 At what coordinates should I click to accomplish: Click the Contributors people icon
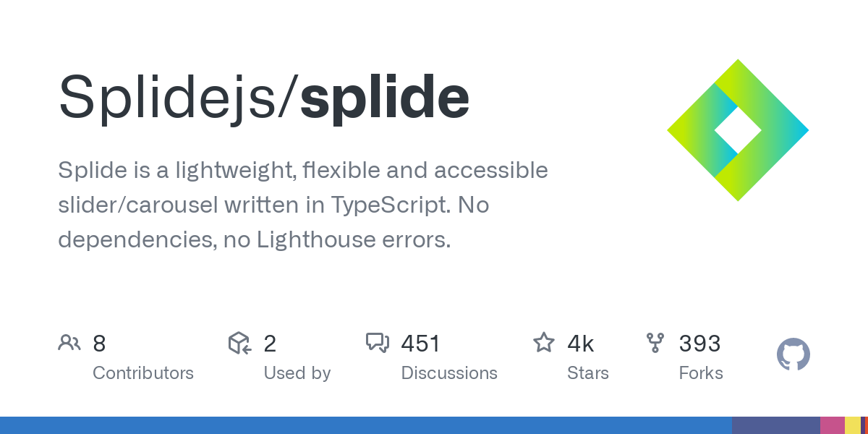69,343
